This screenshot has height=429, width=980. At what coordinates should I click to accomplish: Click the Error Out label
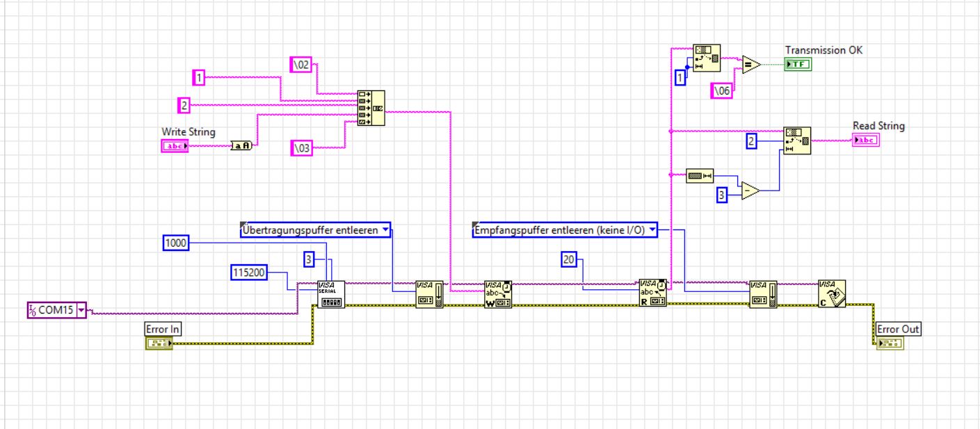click(x=899, y=329)
